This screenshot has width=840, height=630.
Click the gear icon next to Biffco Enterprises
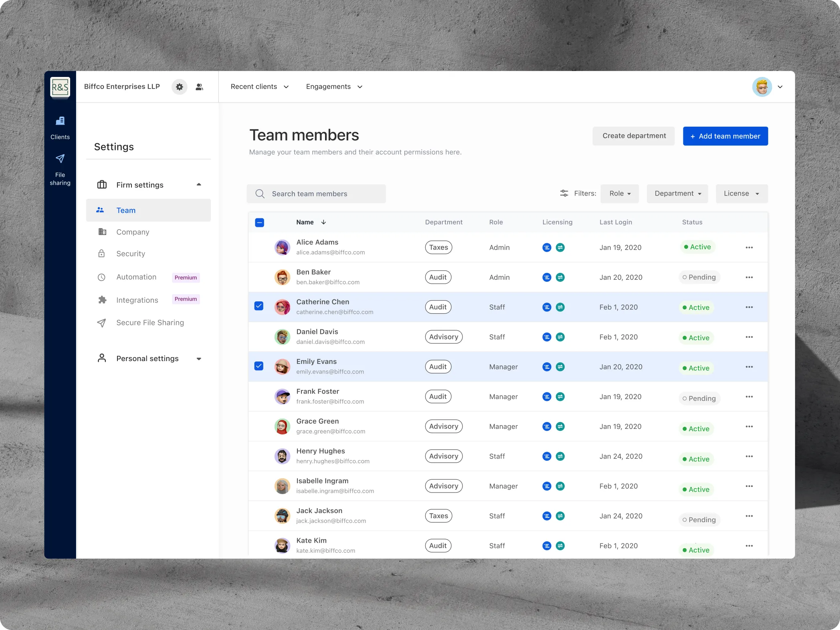click(x=180, y=87)
